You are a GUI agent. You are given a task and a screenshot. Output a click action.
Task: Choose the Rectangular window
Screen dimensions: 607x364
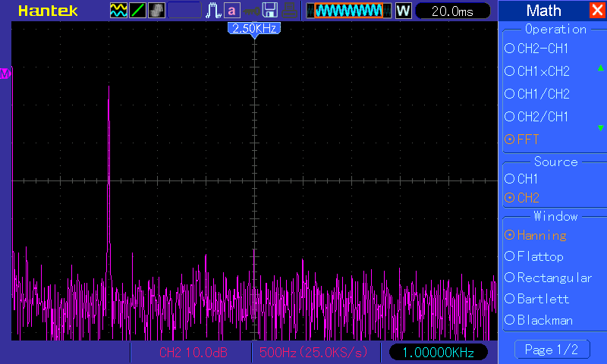tap(548, 278)
